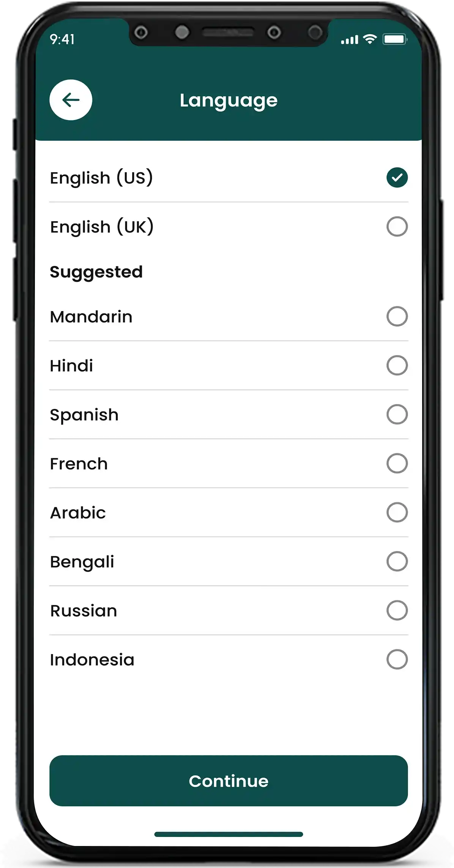Select the Hindi radio option
This screenshot has height=868, width=454.
(397, 365)
